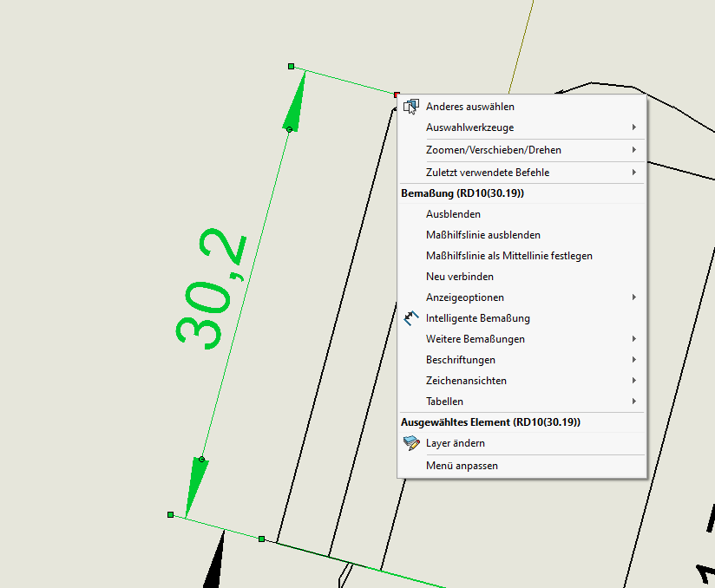Expand arrow beside Beschriftungen
715x588 pixels.
click(x=634, y=360)
